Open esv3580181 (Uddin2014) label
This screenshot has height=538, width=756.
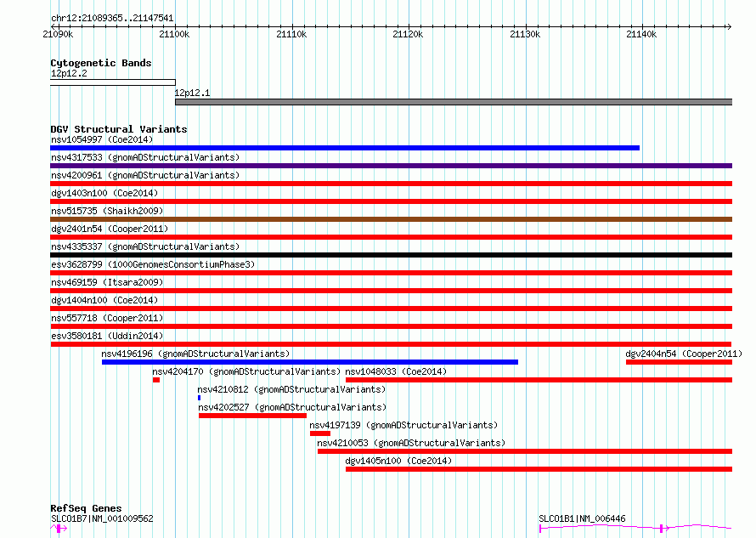[107, 336]
